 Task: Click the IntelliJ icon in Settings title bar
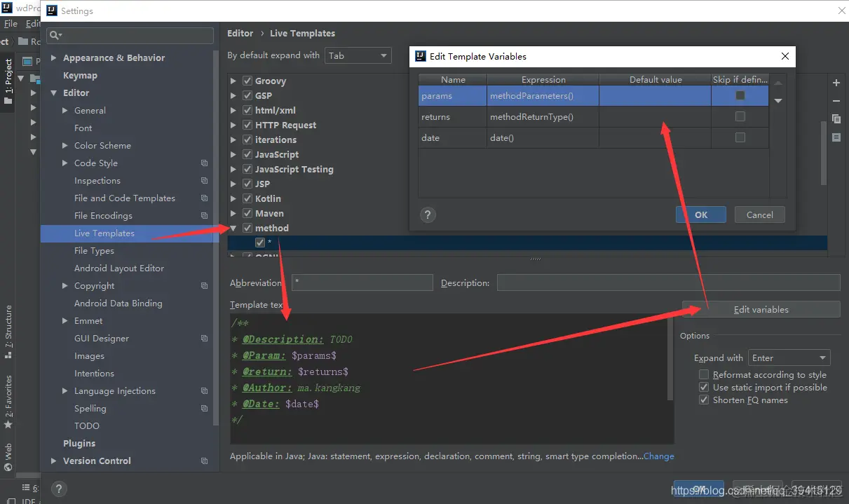pyautogui.click(x=52, y=11)
